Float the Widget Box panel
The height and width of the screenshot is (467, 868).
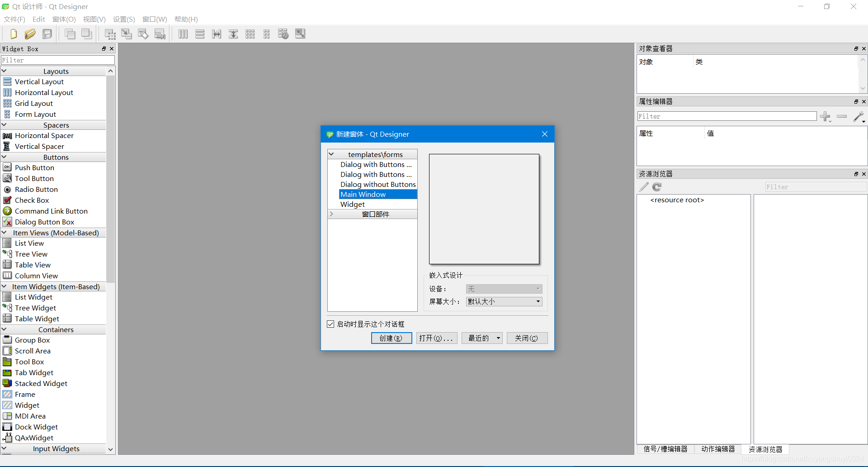click(104, 49)
